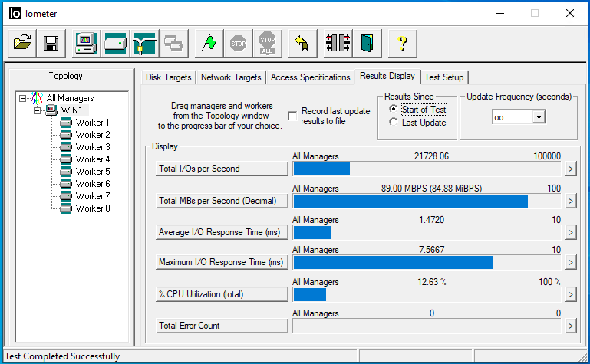The height and width of the screenshot is (364, 590).
Task: Open Update Frequency dropdown
Action: click(539, 117)
